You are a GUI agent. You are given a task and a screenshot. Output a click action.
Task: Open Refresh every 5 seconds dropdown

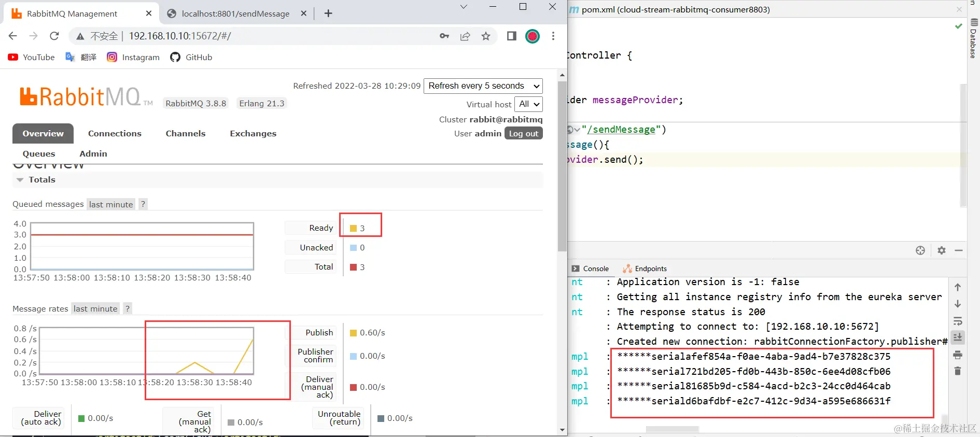pos(483,86)
